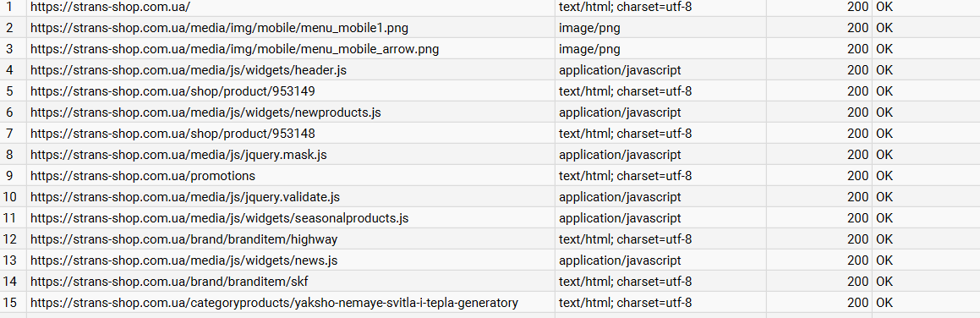The width and height of the screenshot is (980, 318).
Task: Click the yaksho-nemaye-svitla-i-tepla-generatory category URL
Action: point(274,303)
